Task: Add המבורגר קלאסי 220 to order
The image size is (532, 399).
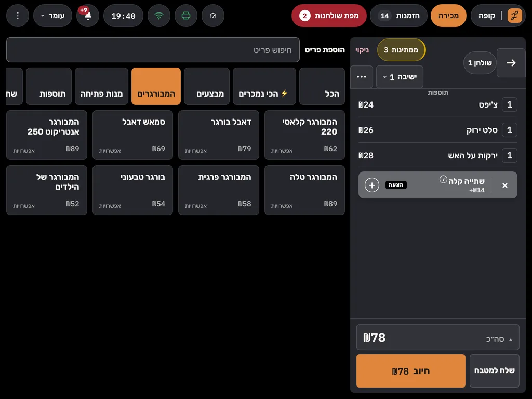Action: tap(304, 135)
